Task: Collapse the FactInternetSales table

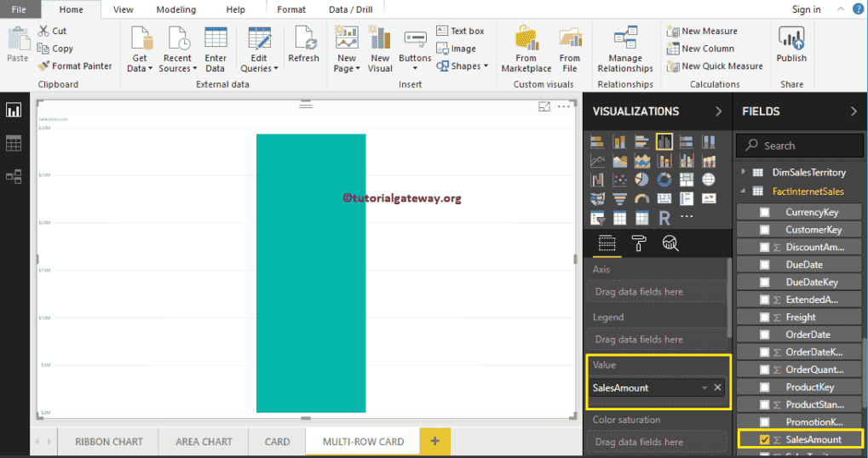Action: (x=744, y=192)
